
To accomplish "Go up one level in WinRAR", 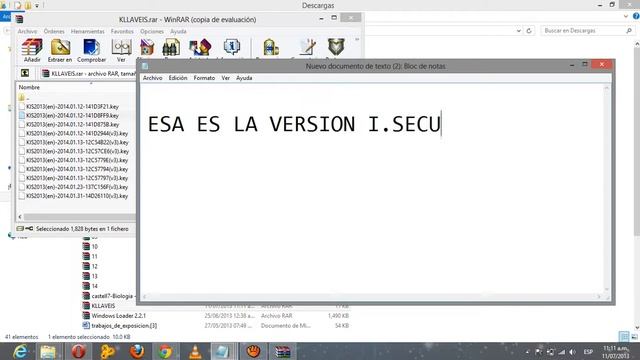I will click(25, 73).
